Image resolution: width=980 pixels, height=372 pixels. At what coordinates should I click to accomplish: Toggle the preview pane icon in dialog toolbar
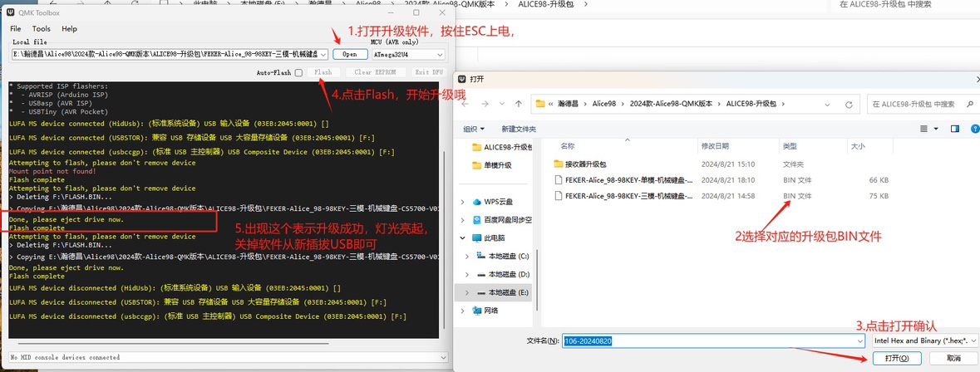pyautogui.click(x=955, y=129)
